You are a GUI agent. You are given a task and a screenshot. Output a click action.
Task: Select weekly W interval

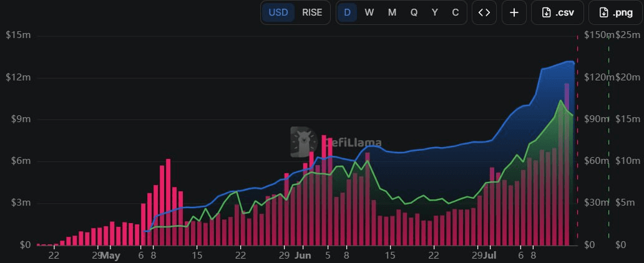pos(369,12)
